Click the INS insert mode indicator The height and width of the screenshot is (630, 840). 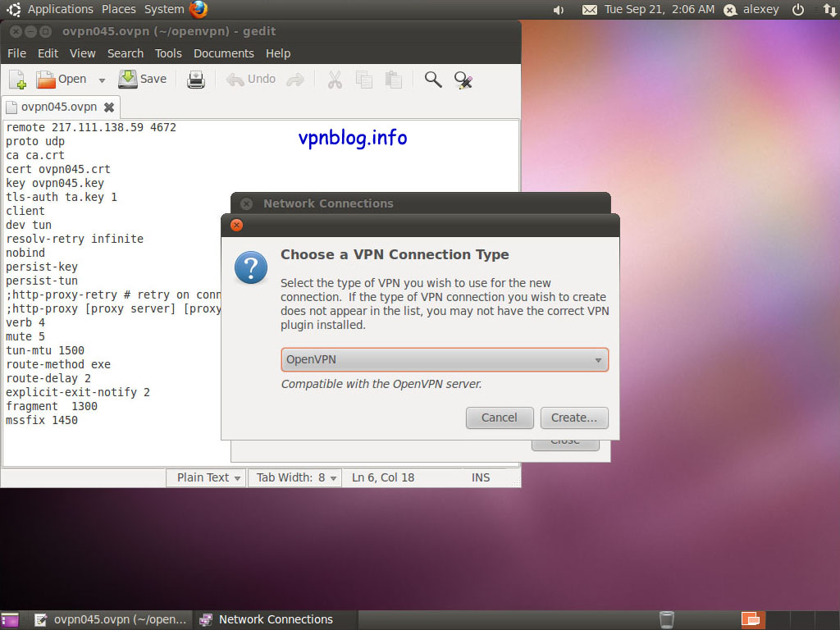click(481, 477)
